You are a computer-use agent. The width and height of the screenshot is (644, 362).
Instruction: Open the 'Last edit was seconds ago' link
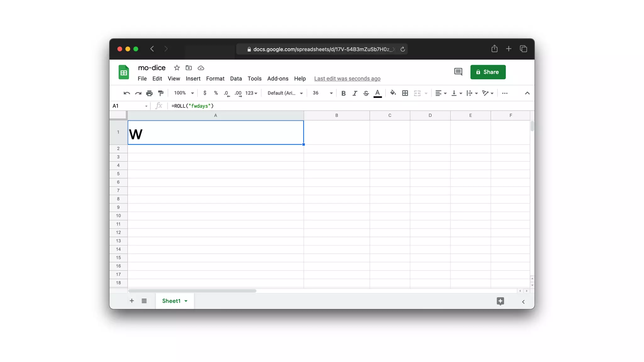coord(347,79)
